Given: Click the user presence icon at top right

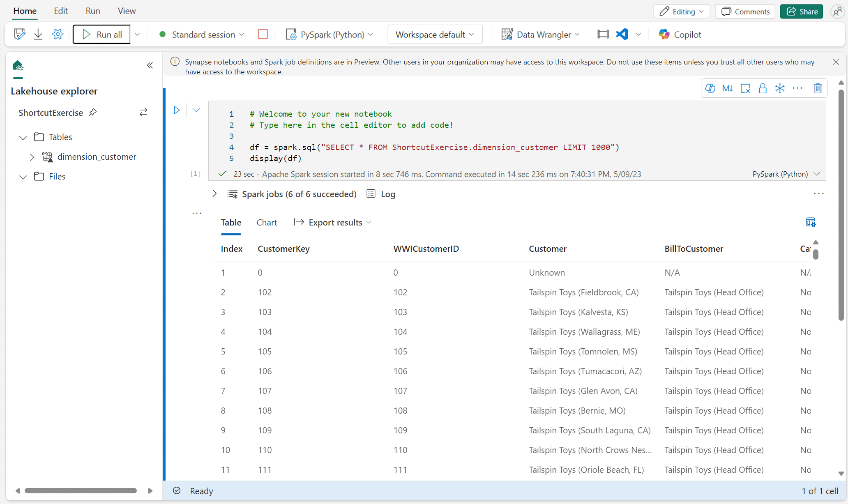Looking at the screenshot, I should click(837, 12).
